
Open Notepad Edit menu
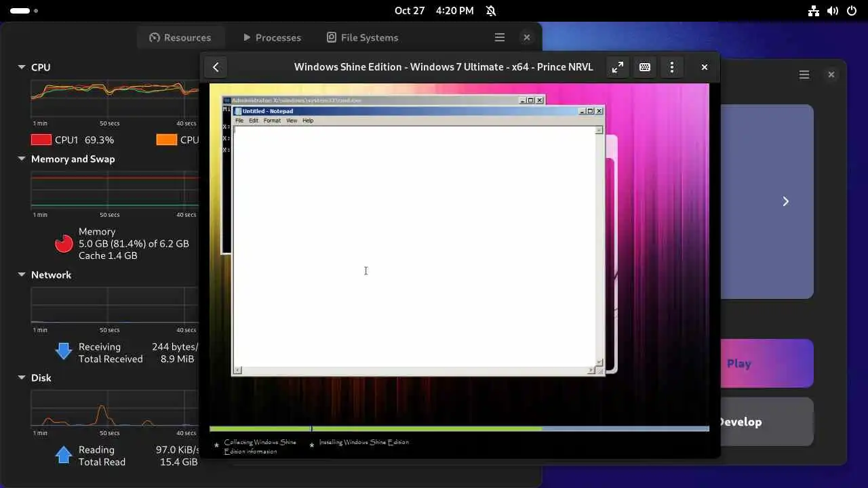pyautogui.click(x=254, y=121)
